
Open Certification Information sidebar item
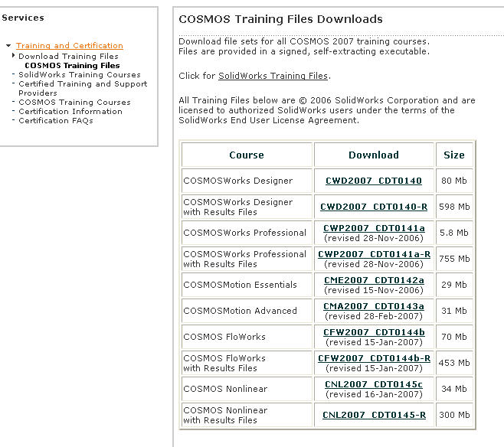(70, 112)
